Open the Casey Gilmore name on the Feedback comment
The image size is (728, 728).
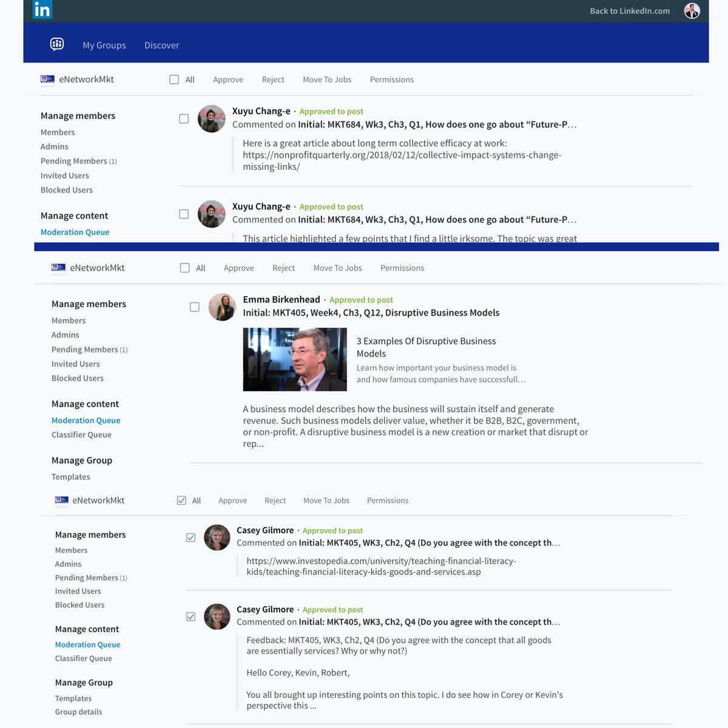265,609
